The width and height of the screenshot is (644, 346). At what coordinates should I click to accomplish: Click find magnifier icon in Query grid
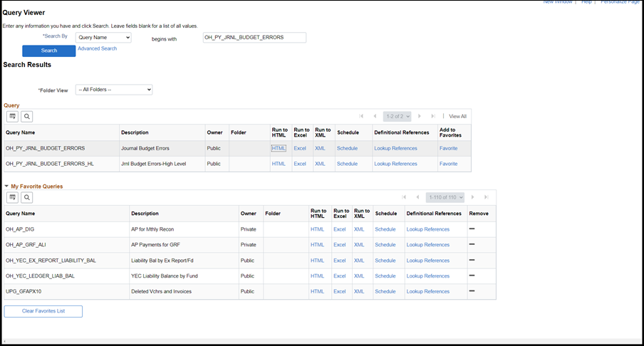point(26,117)
